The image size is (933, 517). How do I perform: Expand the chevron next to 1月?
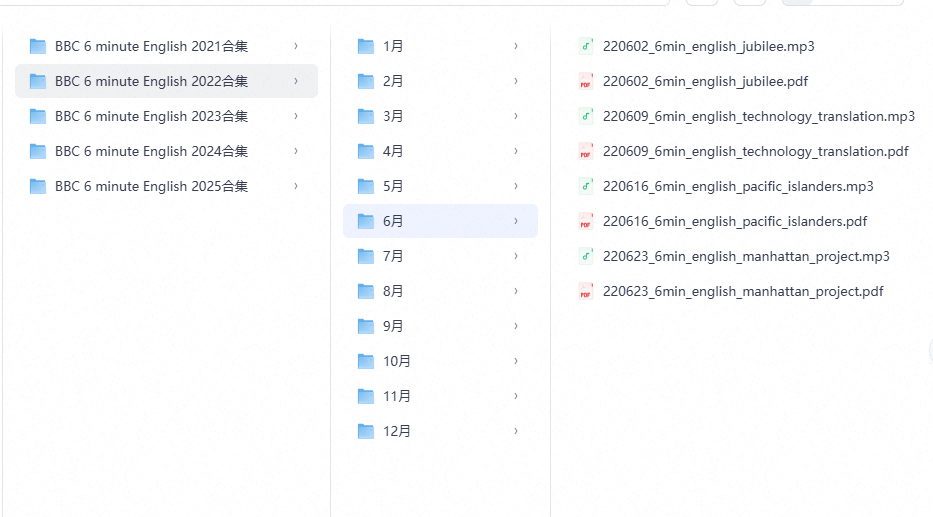click(516, 46)
